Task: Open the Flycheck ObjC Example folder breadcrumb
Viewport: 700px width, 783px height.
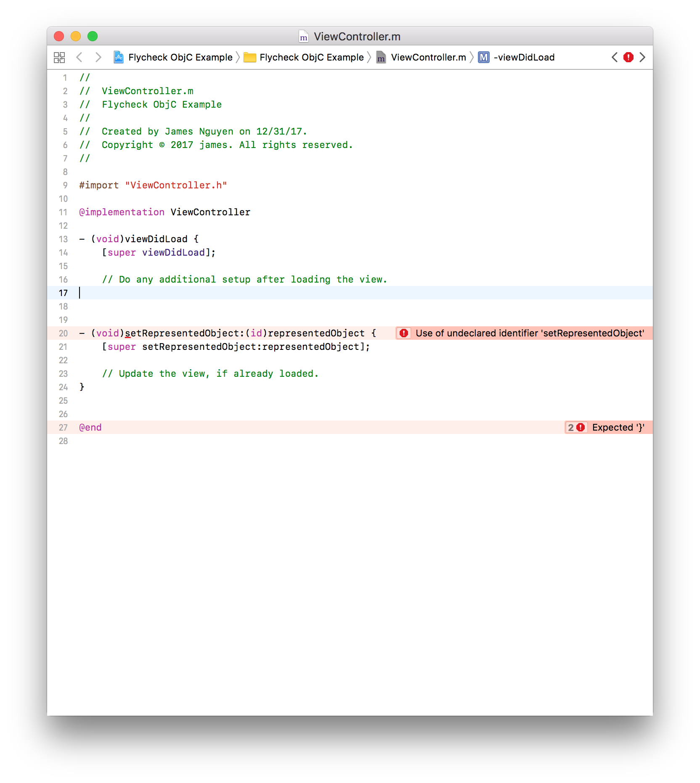Action: click(312, 57)
